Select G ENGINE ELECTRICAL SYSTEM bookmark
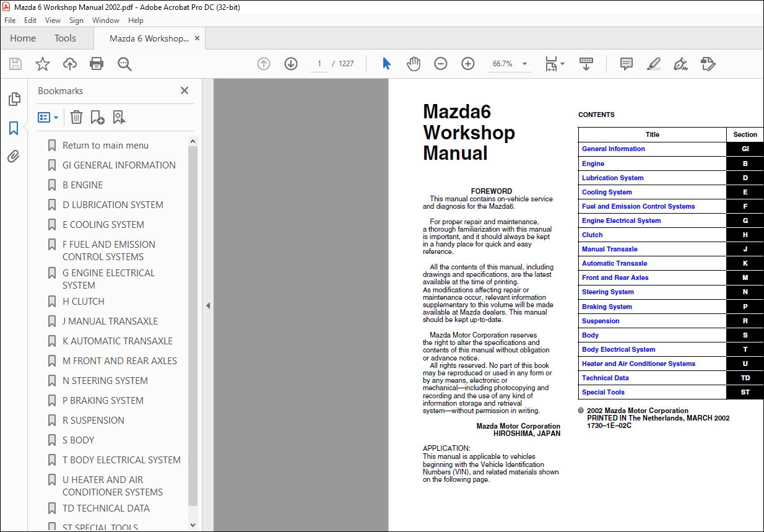The image size is (764, 532). point(108,279)
